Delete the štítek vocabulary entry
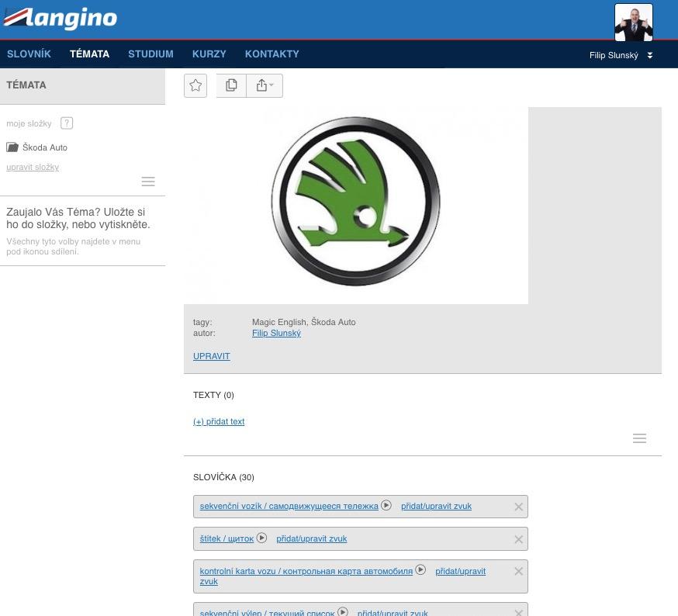678x616 pixels. tap(519, 539)
